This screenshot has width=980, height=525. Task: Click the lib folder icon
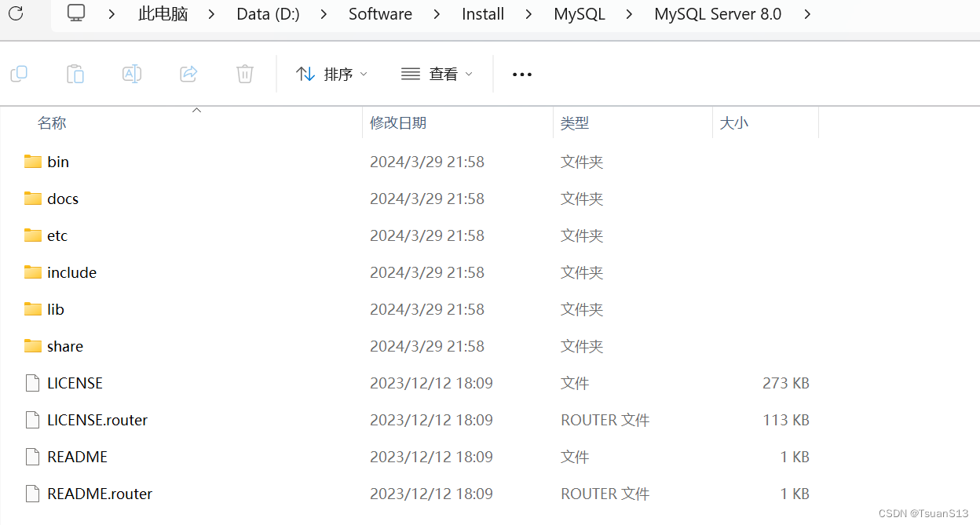33,309
